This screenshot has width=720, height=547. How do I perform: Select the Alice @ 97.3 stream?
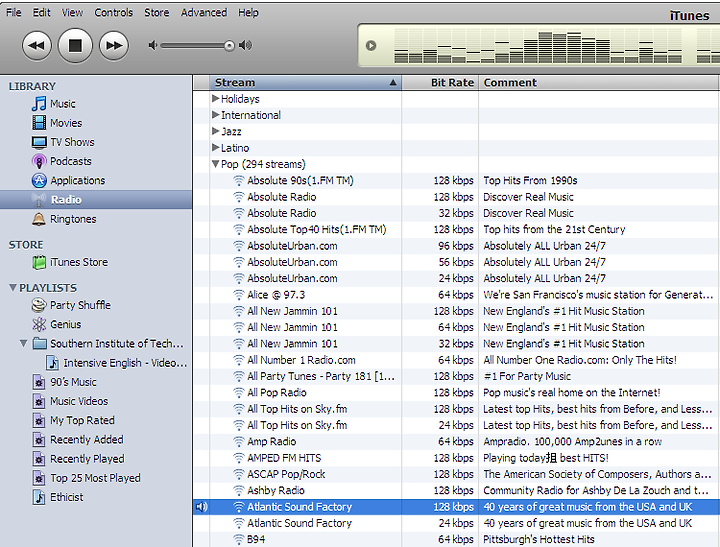click(x=456, y=295)
